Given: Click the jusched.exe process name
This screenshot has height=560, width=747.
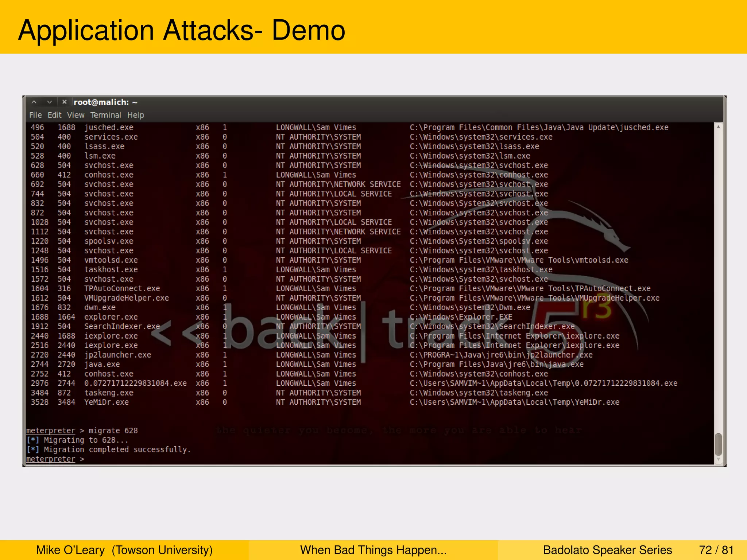Looking at the screenshot, I should click(109, 128).
